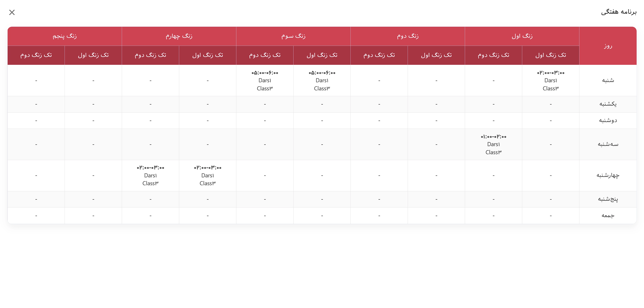This screenshot has height=308, width=644.
Task: Click the 'پنج‌شنبه' row label
Action: [x=608, y=199]
